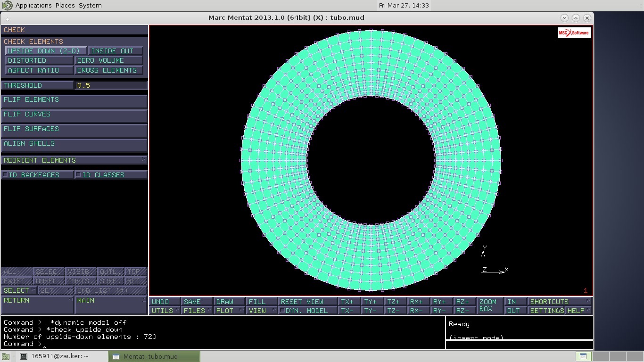This screenshot has width=644, height=362.
Task: Open the FILES dropdown menu
Action: 197,311
